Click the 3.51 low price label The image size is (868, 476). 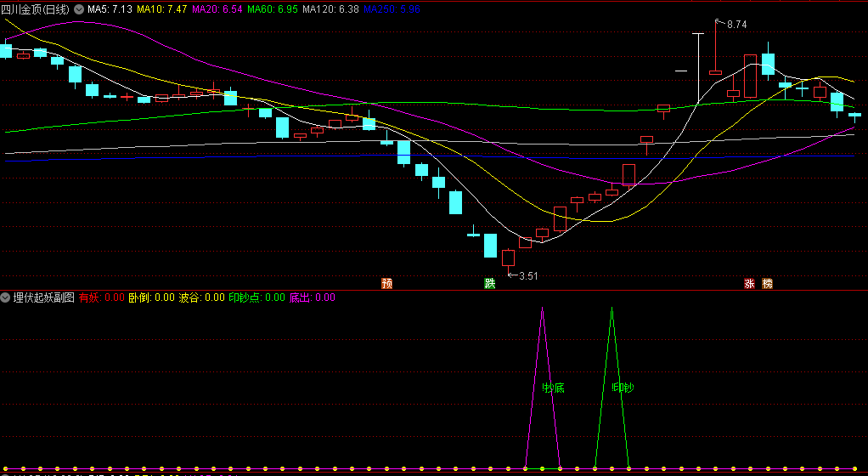coord(528,276)
